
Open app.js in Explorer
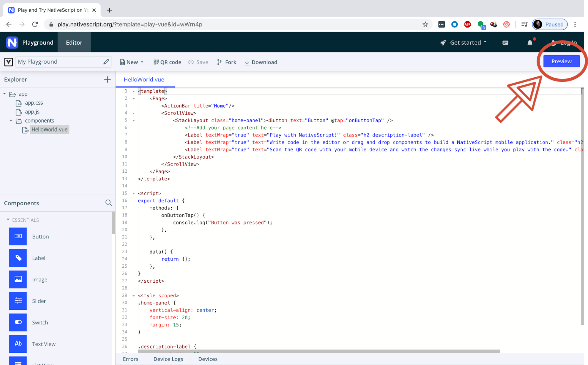[x=32, y=112]
